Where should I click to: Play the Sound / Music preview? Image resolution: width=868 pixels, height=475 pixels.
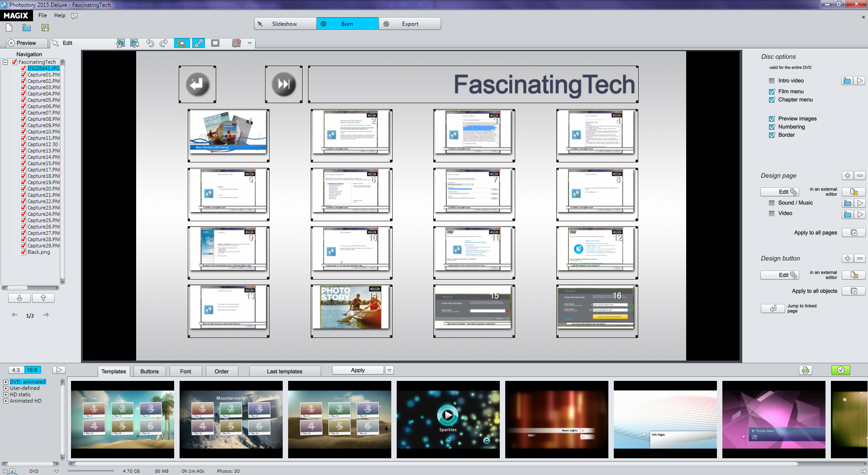pyautogui.click(x=860, y=203)
